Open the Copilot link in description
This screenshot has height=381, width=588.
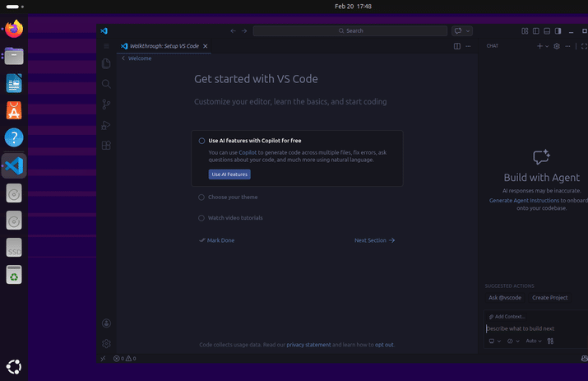(x=248, y=152)
